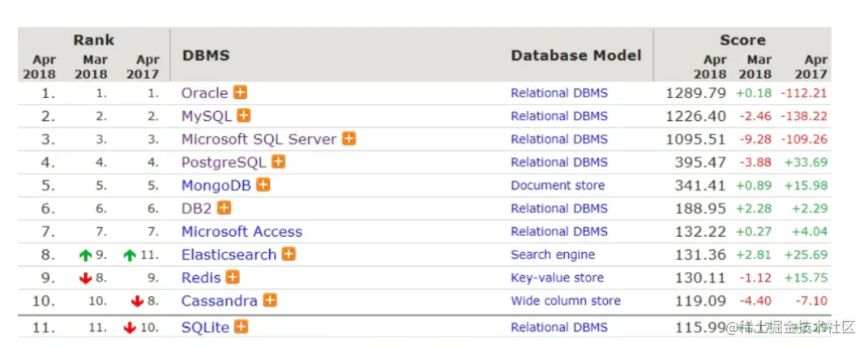Click the -112.21 score change value

pyautogui.click(x=804, y=93)
